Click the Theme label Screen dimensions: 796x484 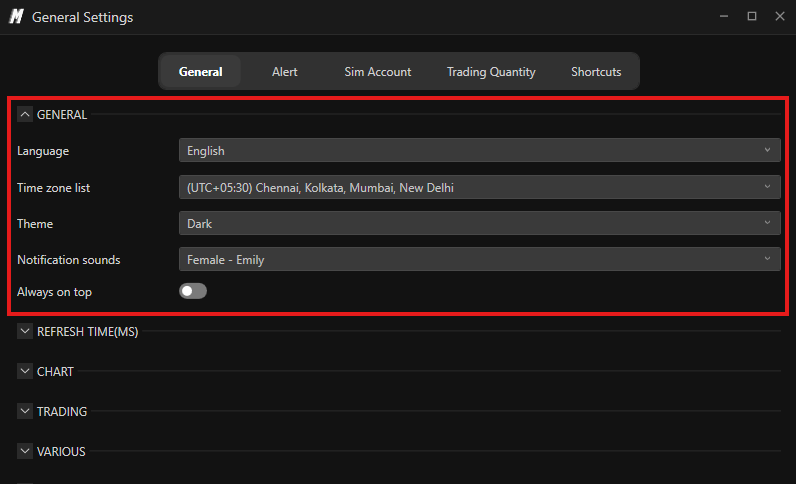[x=35, y=223]
